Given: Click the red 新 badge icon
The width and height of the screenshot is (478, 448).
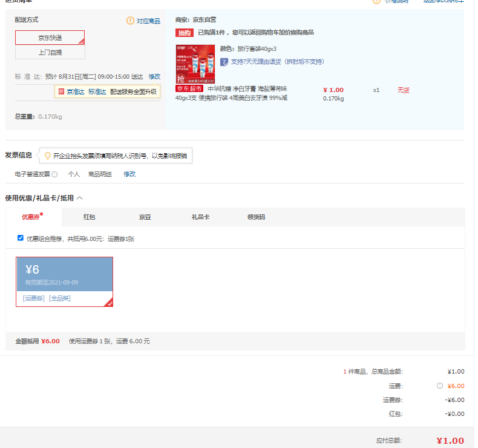Looking at the screenshot, I should pos(61,91).
